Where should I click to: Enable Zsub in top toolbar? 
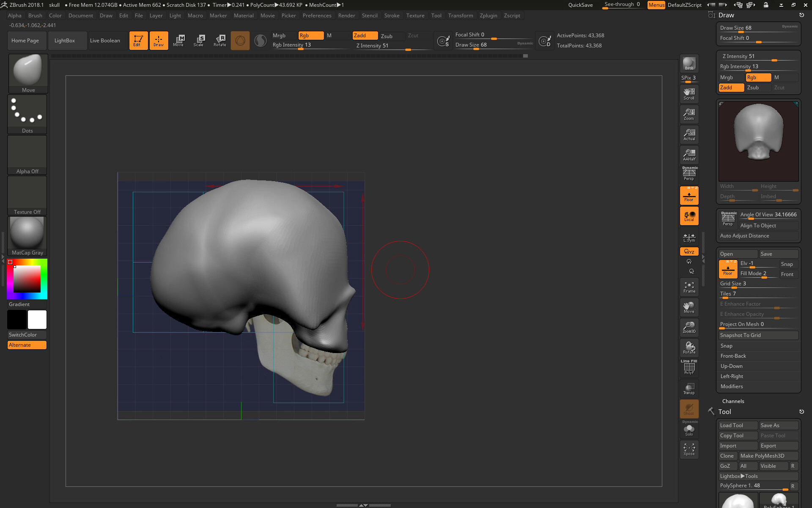point(391,36)
